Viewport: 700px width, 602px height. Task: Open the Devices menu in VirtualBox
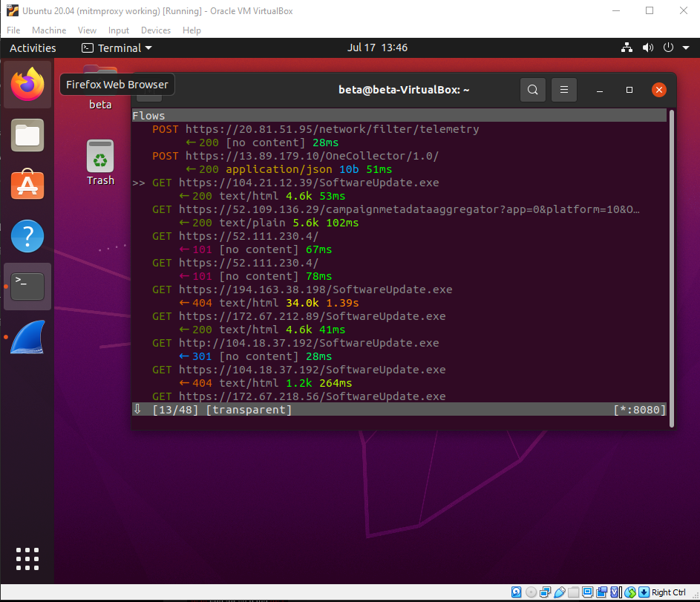(x=156, y=30)
